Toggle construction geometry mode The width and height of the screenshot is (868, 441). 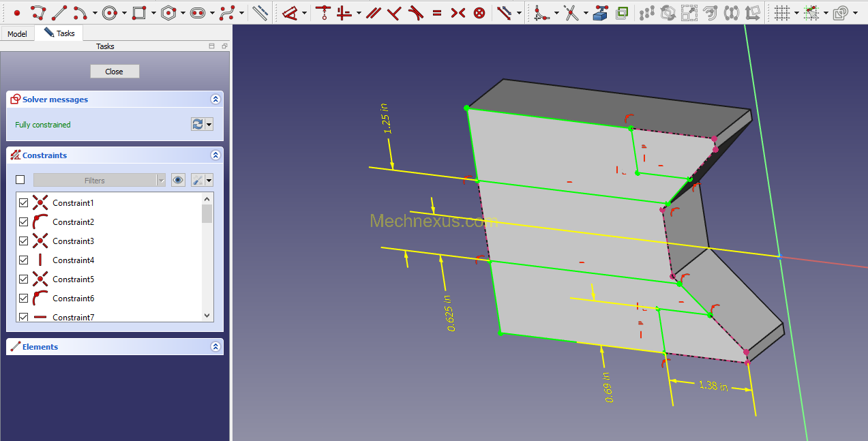click(x=260, y=12)
